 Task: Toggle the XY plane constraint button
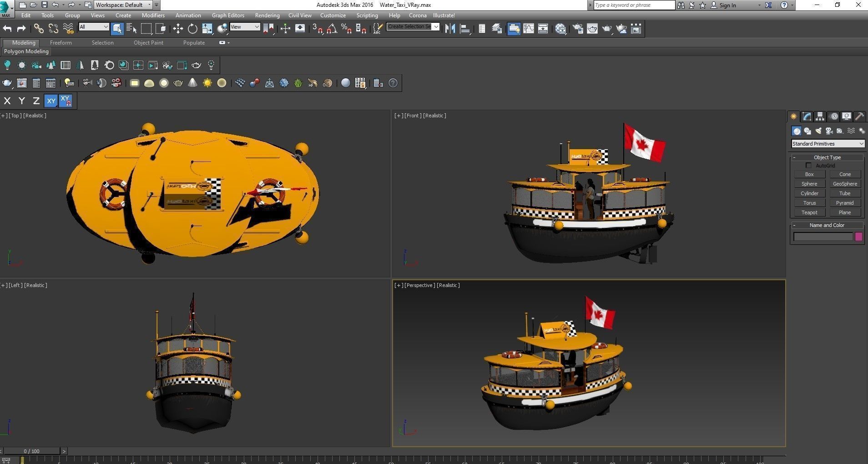pyautogui.click(x=51, y=101)
